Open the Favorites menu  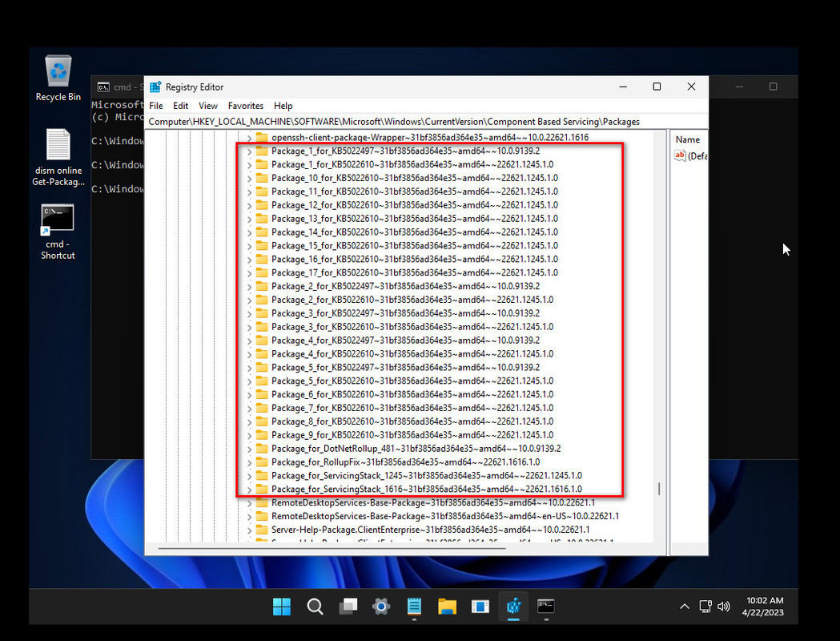tap(245, 106)
